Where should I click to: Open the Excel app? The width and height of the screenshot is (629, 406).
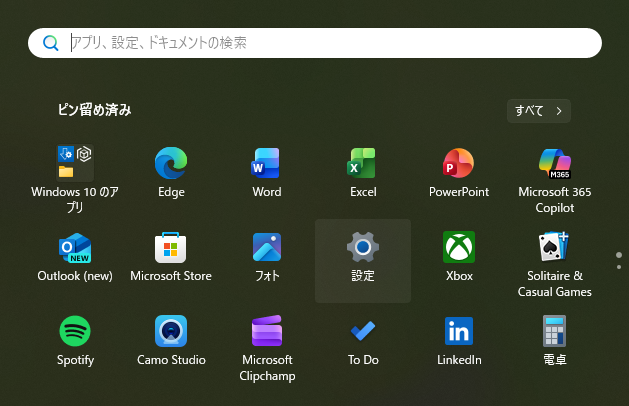[x=363, y=173]
